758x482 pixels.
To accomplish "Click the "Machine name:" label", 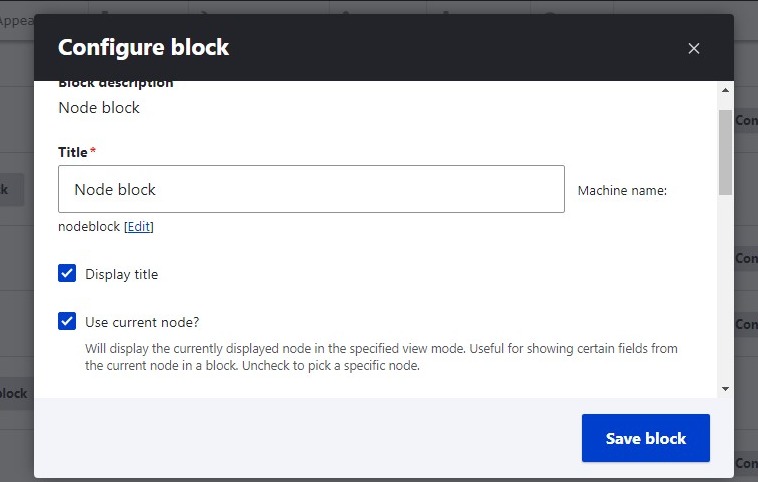I will click(x=622, y=190).
